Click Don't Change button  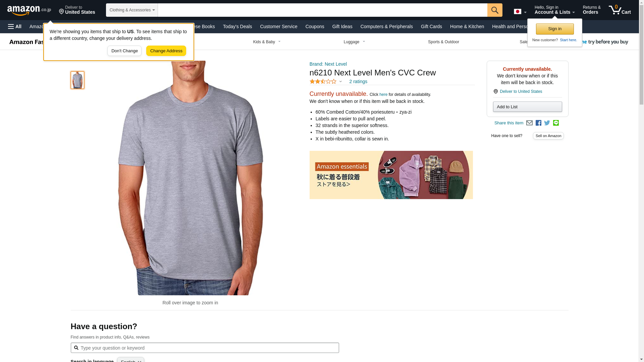(124, 51)
